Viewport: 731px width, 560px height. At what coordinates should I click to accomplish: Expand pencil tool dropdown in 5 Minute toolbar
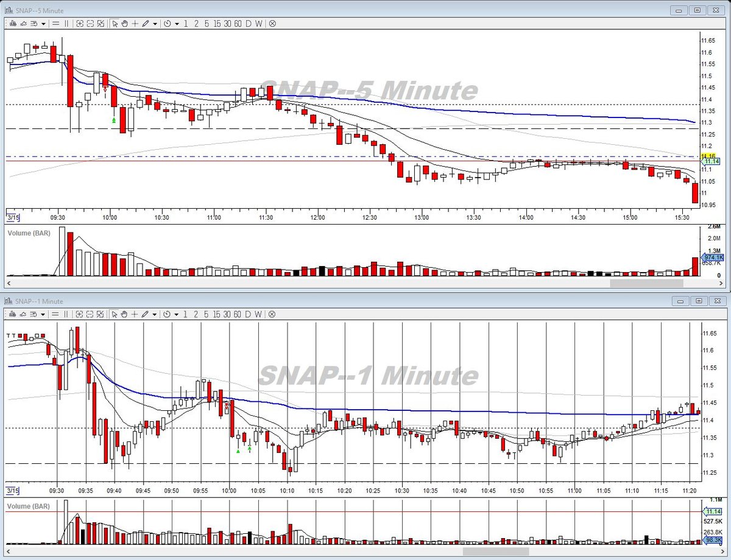point(155,24)
